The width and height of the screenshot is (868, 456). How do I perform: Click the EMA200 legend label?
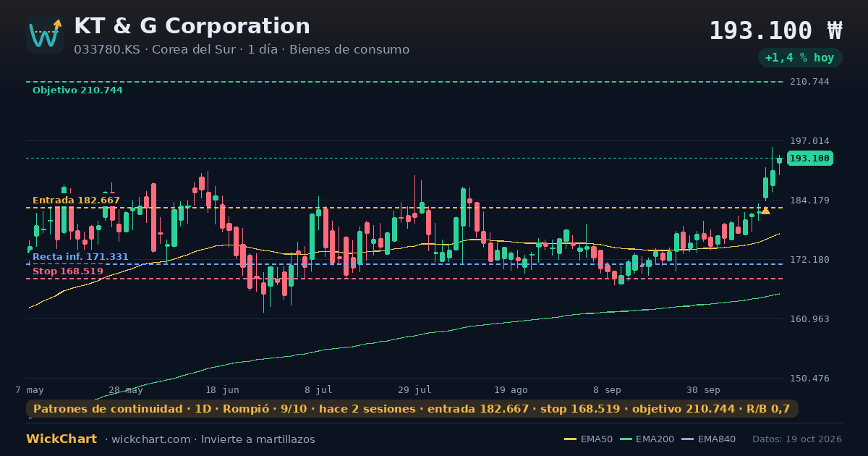coord(655,439)
